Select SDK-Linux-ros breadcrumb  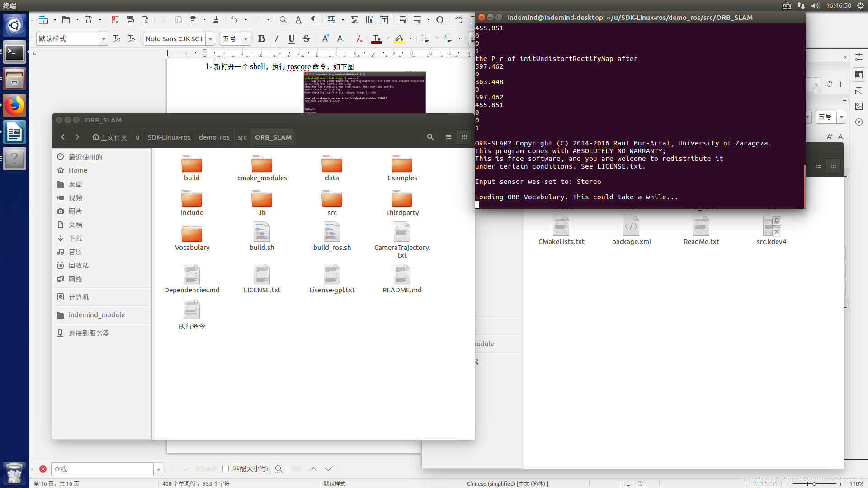click(x=169, y=137)
